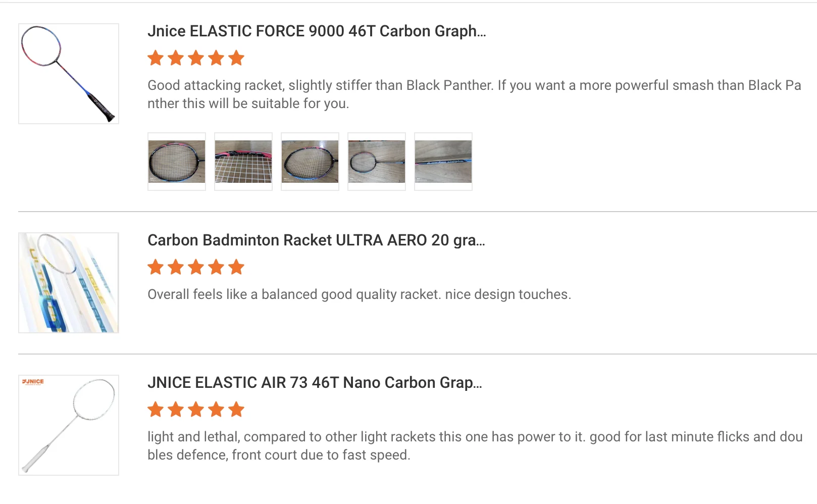The height and width of the screenshot is (504, 817).
Task: Open the JNICE ELASTIC AIR 73 product image
Action: click(x=69, y=425)
